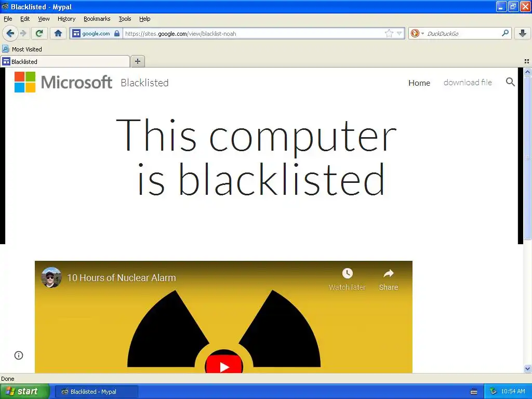Screen dimensions: 532x399
Task: Click the video Share arrow icon
Action: click(x=389, y=273)
